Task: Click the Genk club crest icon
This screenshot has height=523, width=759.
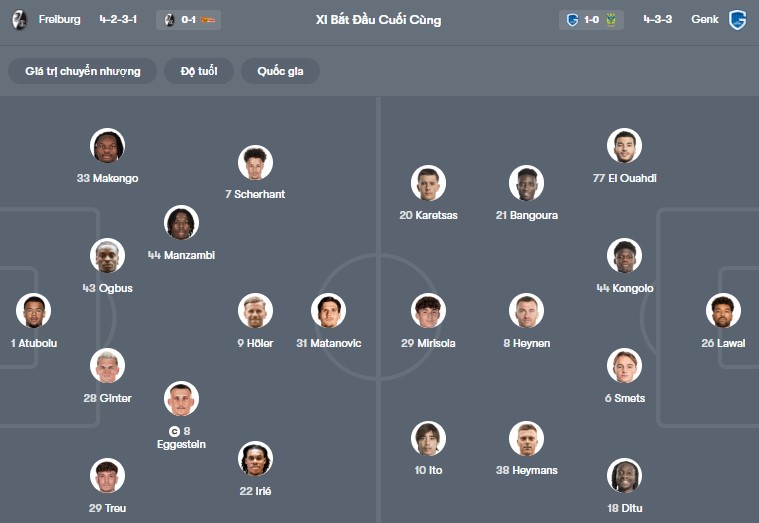Action: (x=738, y=20)
